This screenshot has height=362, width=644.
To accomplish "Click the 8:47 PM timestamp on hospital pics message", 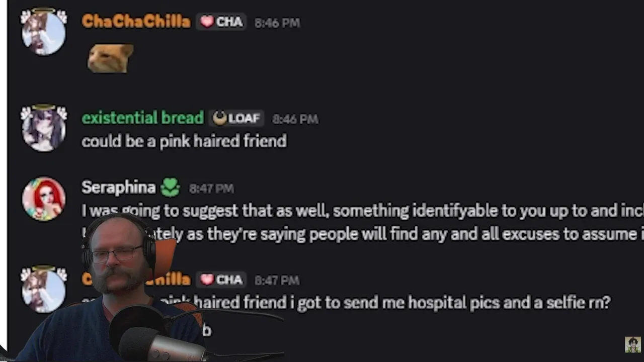I will [x=277, y=280].
